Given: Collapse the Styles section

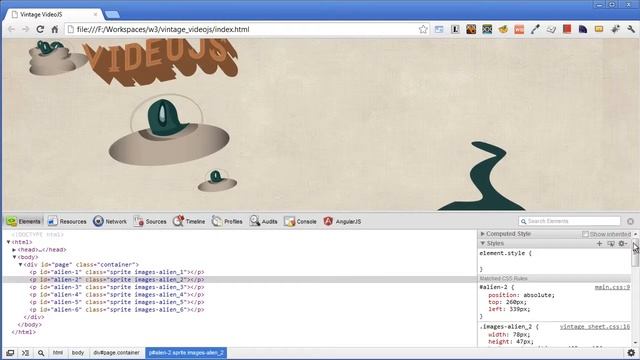Looking at the screenshot, I should [482, 243].
